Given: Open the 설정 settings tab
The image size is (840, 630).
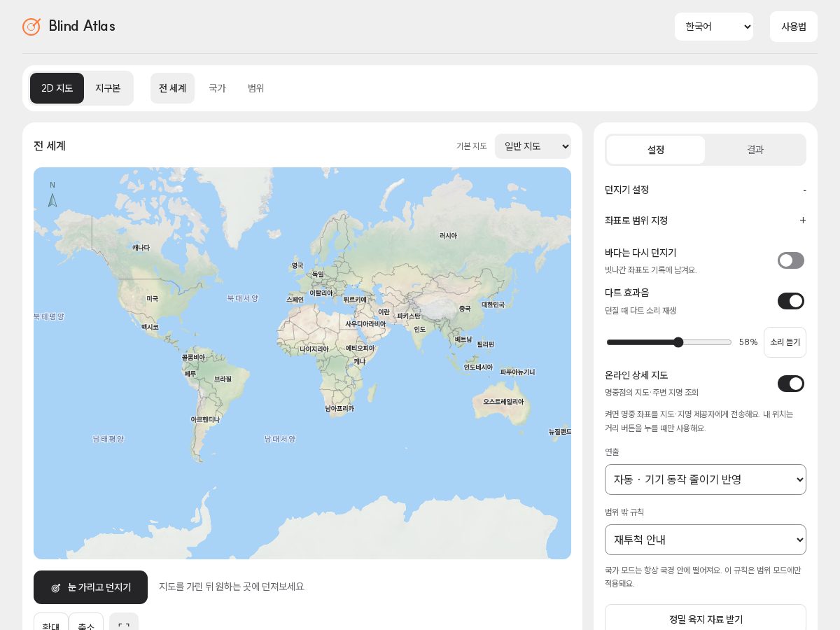Looking at the screenshot, I should [656, 150].
